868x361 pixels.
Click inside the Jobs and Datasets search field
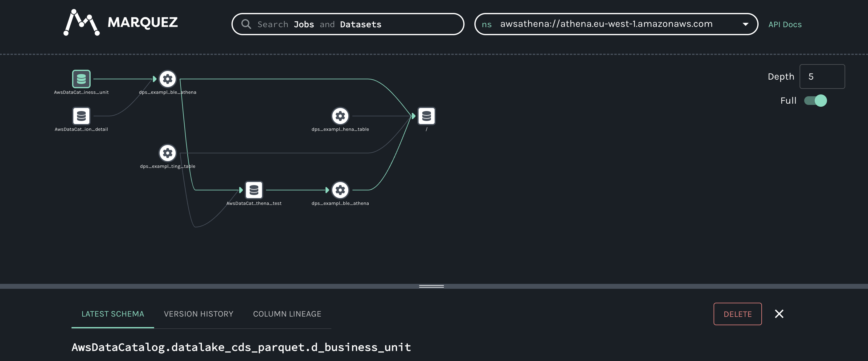pos(347,24)
